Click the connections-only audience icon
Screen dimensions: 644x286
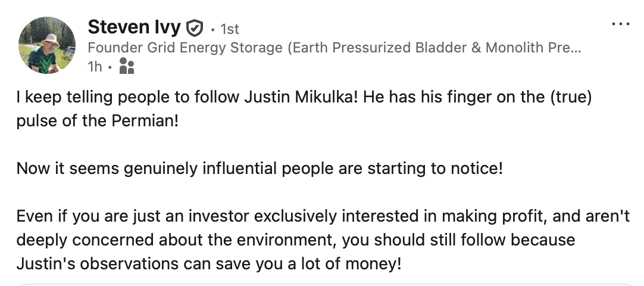click(127, 66)
